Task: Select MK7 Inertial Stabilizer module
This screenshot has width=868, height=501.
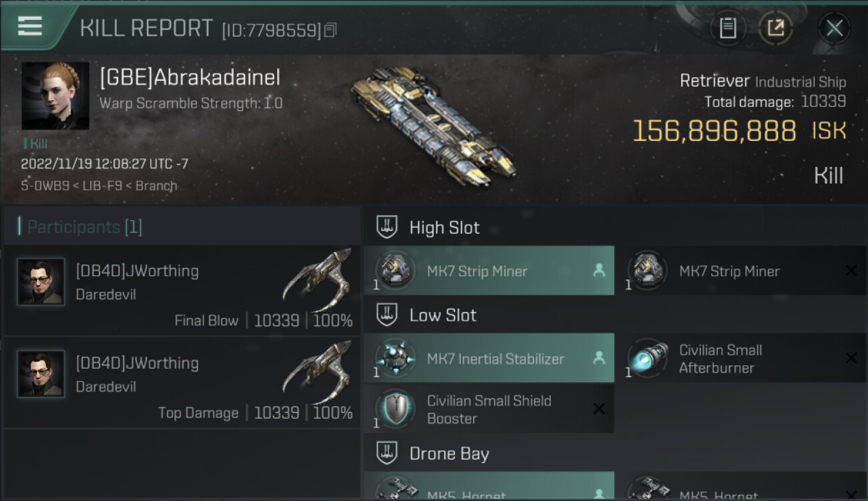Action: (489, 358)
